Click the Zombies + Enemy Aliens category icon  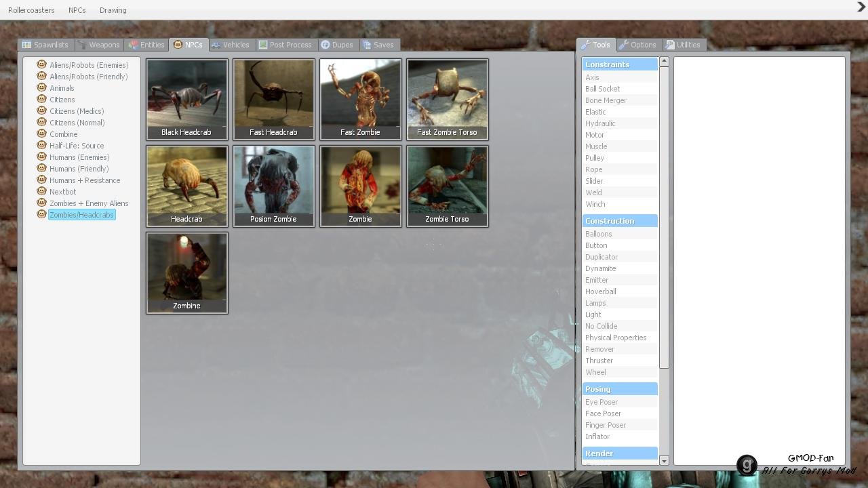41,203
